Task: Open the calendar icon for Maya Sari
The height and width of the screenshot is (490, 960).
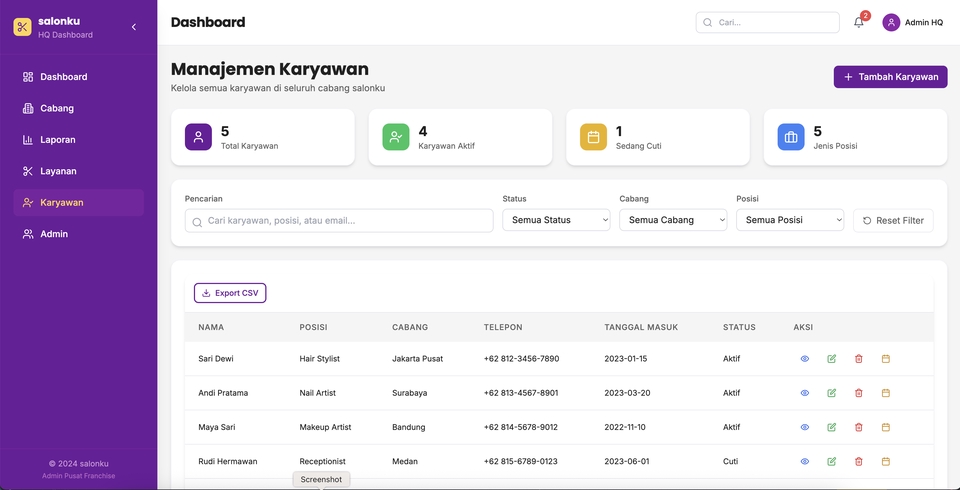Action: click(885, 427)
